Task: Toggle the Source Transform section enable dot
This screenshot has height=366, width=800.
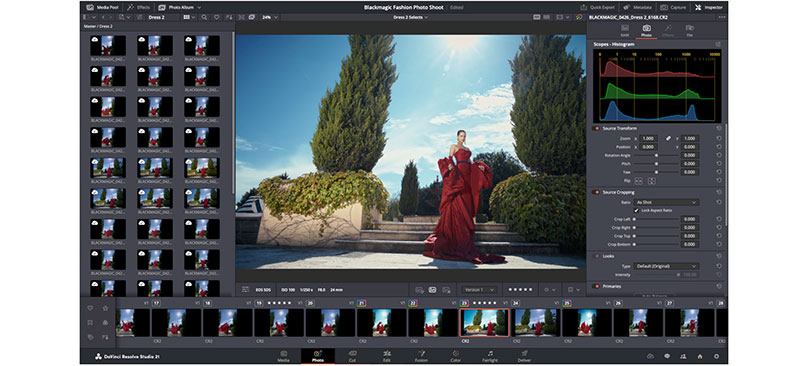Action: [596, 128]
